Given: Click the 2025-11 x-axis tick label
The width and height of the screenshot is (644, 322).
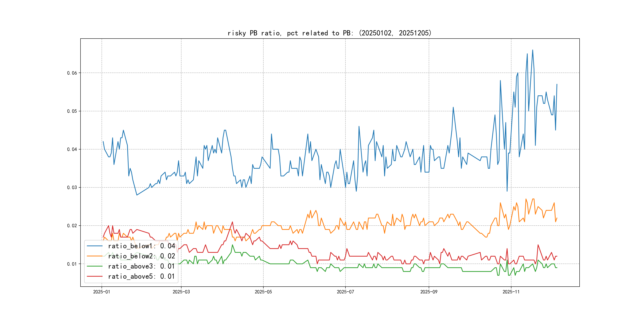Looking at the screenshot, I should [511, 292].
